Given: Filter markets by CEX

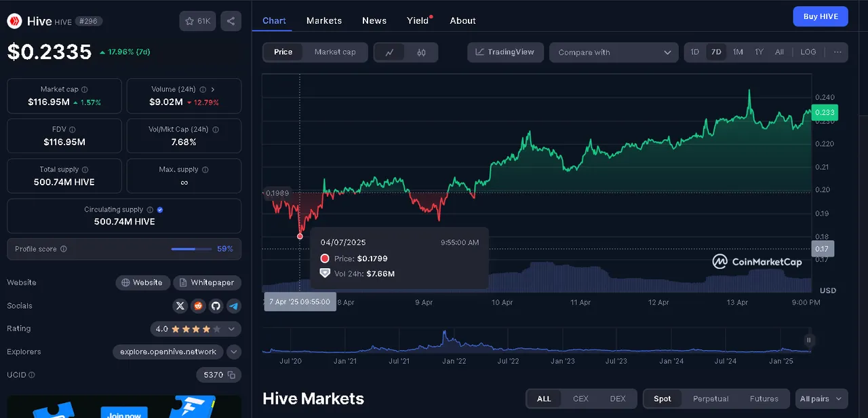Looking at the screenshot, I should pos(581,399).
